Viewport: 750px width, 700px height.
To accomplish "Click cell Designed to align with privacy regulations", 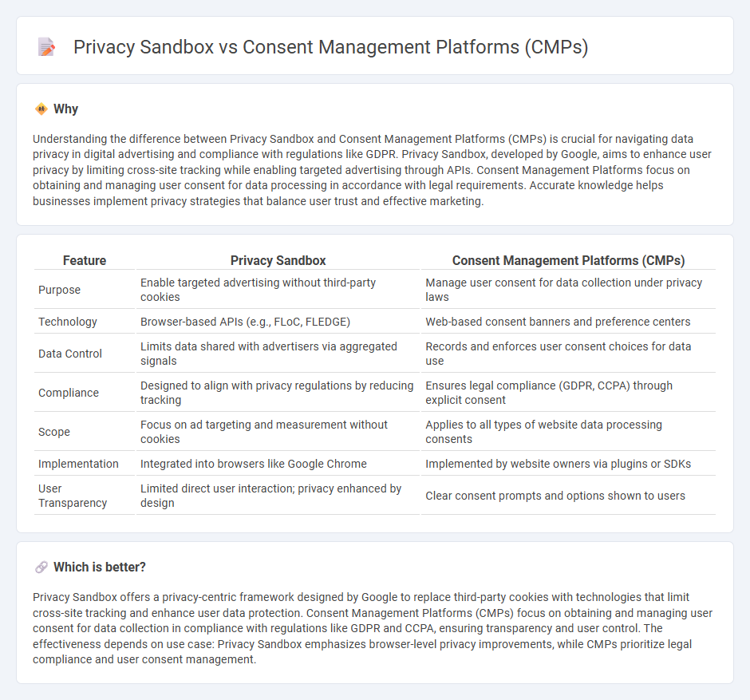I will pos(278,393).
